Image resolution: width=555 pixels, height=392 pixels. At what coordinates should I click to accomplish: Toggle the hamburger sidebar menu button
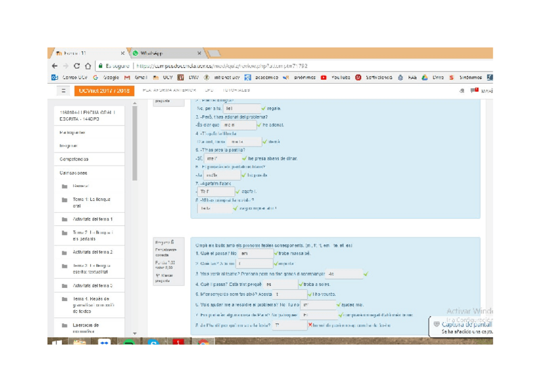click(63, 91)
